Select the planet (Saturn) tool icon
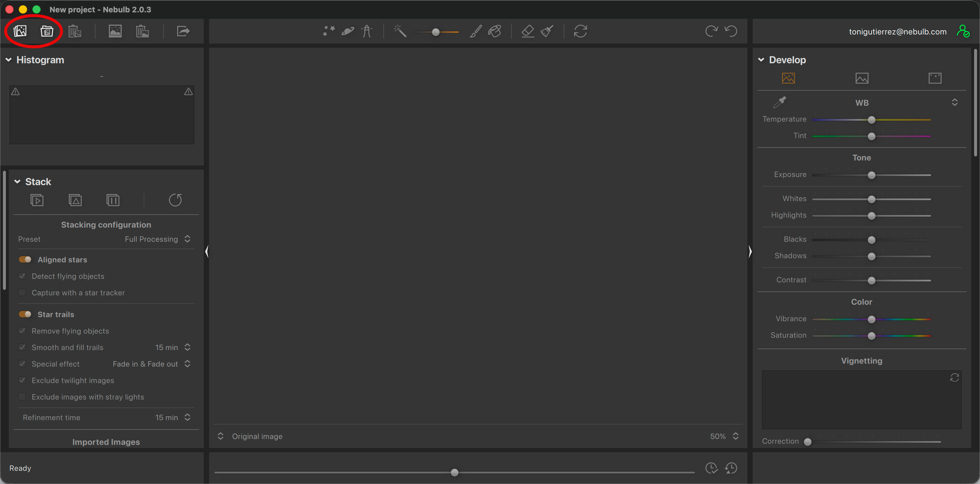Viewport: 980px width, 484px height. 348,31
